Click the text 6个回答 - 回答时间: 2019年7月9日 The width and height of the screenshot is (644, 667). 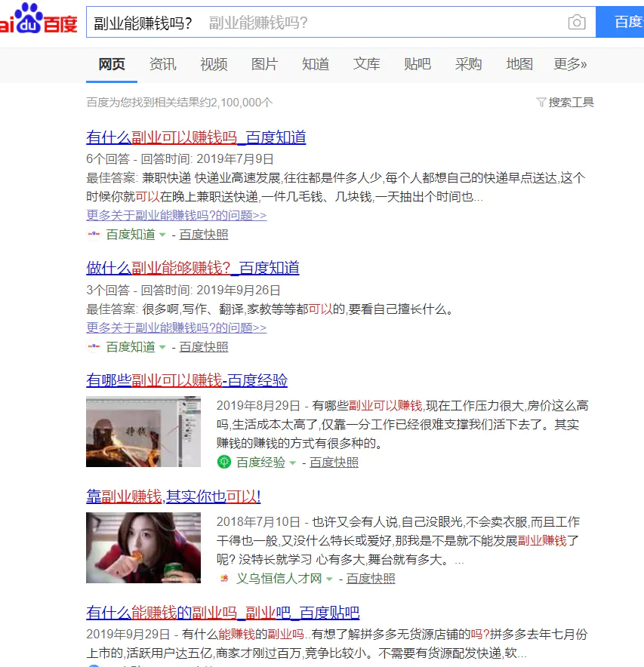(180, 159)
